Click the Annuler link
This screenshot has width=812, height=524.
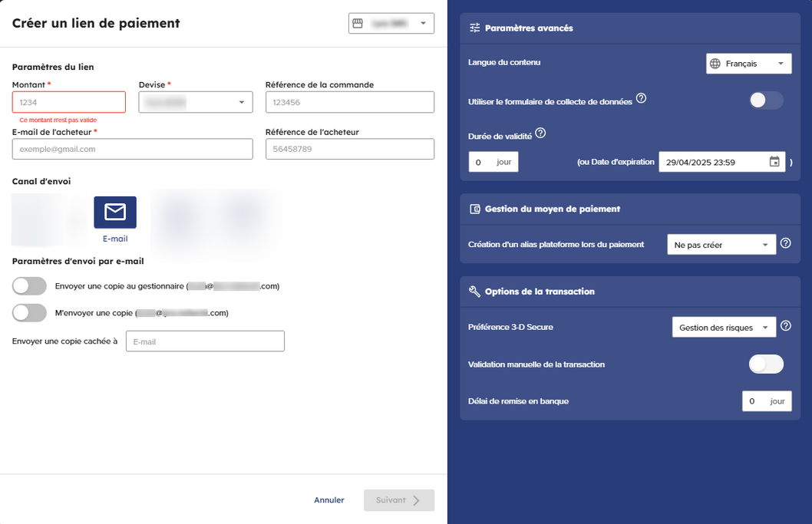[x=328, y=500]
